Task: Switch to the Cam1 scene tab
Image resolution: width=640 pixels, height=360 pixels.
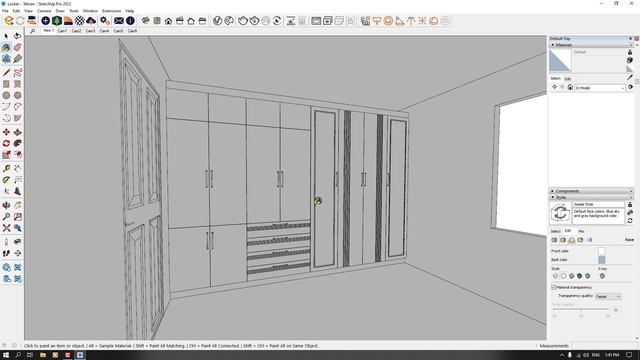Action: tap(62, 31)
